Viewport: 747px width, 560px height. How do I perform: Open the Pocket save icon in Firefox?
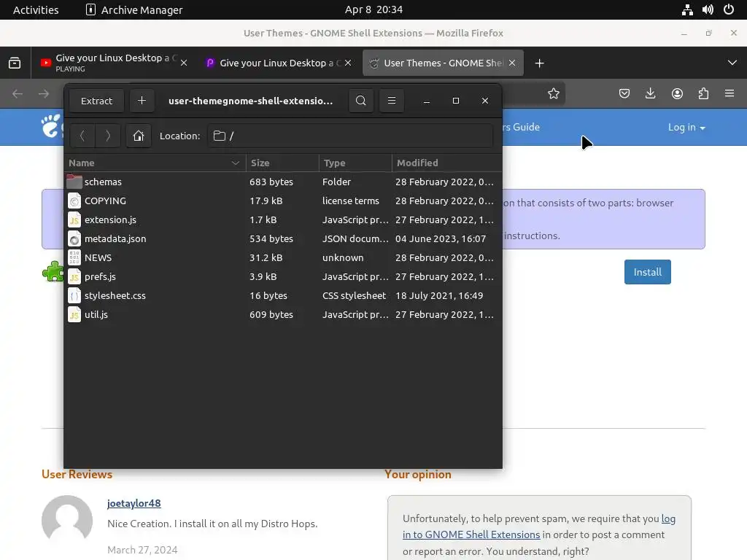pyautogui.click(x=624, y=93)
